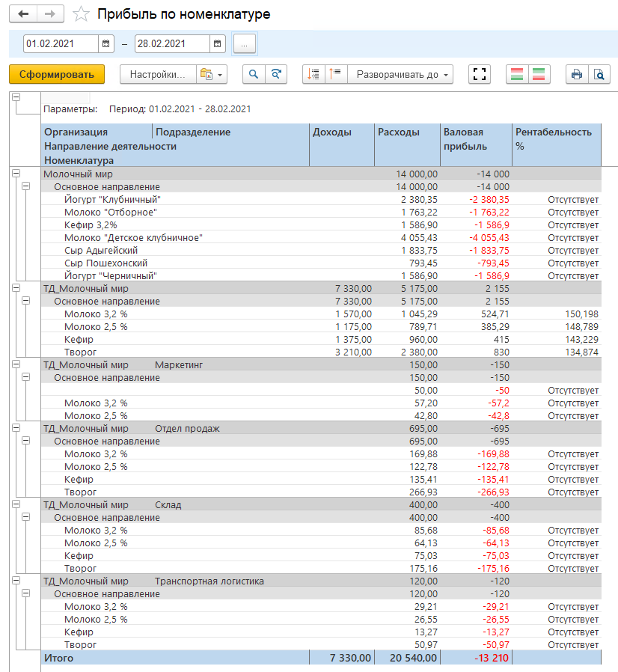Screen dimensions: 618x672
Task: Click the full-screen expand icon
Action: point(480,74)
